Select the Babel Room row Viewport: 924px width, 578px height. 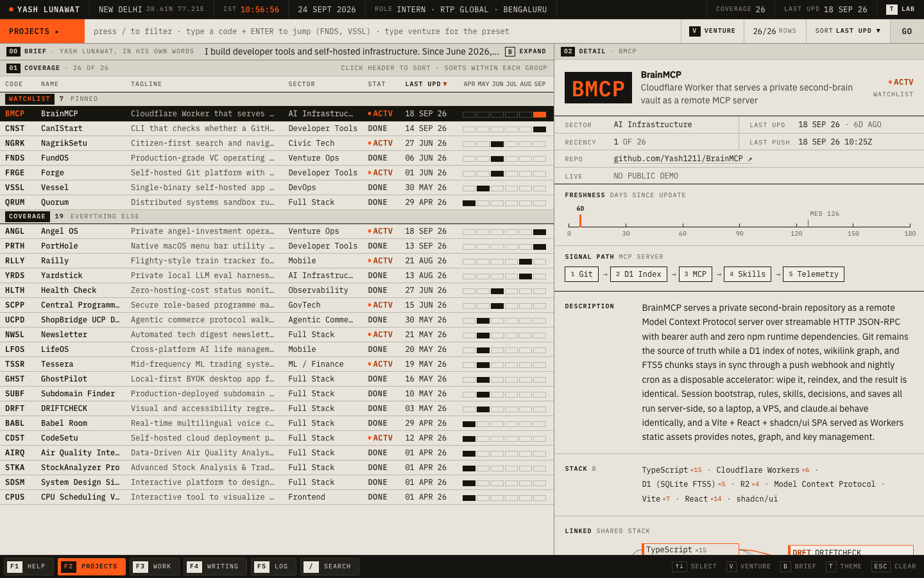[277, 423]
